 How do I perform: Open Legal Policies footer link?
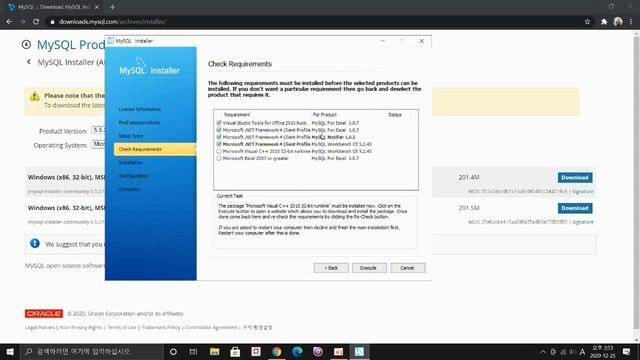point(40,327)
